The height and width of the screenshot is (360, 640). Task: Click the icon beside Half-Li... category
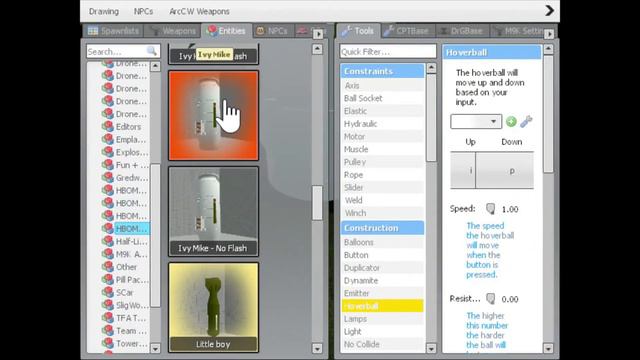click(108, 241)
